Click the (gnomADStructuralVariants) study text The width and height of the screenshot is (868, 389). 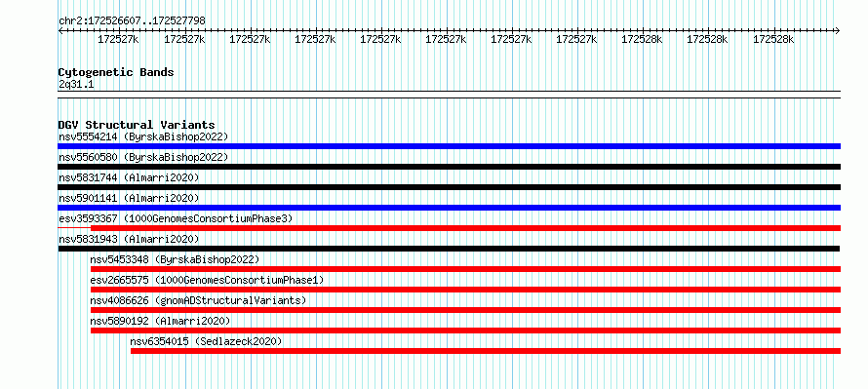[x=230, y=300]
